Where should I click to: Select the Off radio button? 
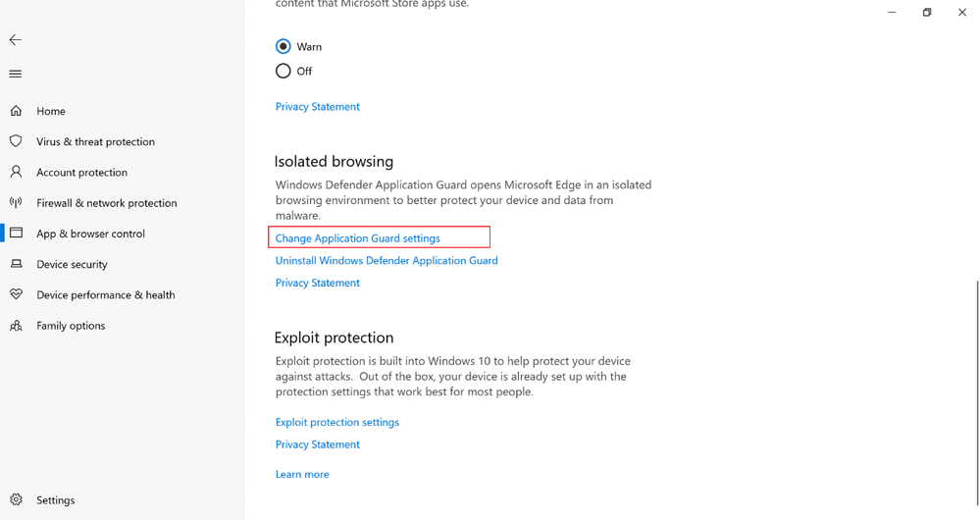[284, 71]
